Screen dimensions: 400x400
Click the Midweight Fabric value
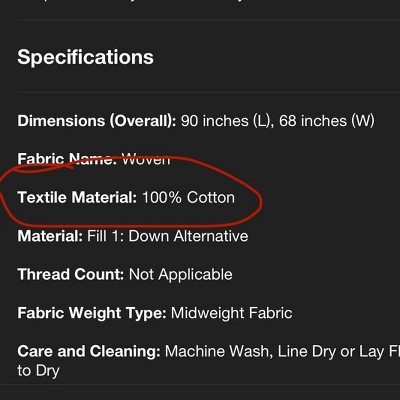(232, 313)
